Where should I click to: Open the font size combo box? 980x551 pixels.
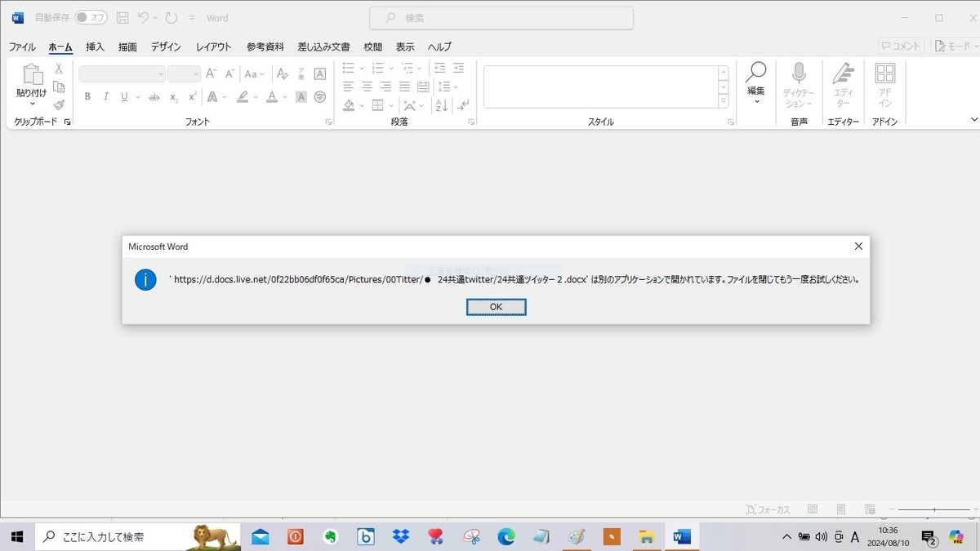184,73
